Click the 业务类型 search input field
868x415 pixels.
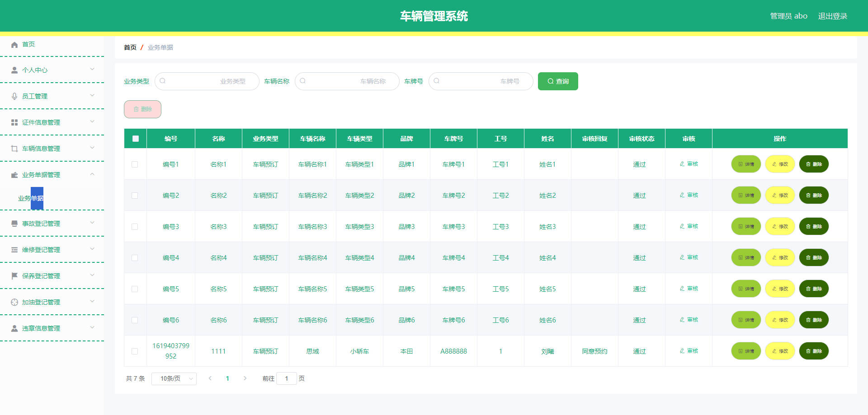[207, 81]
